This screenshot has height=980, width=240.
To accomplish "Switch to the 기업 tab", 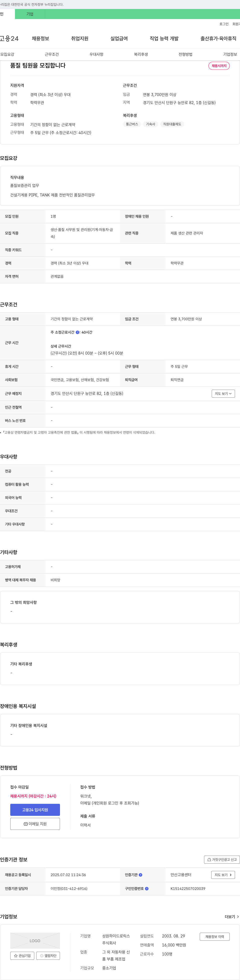I will coord(30,14).
